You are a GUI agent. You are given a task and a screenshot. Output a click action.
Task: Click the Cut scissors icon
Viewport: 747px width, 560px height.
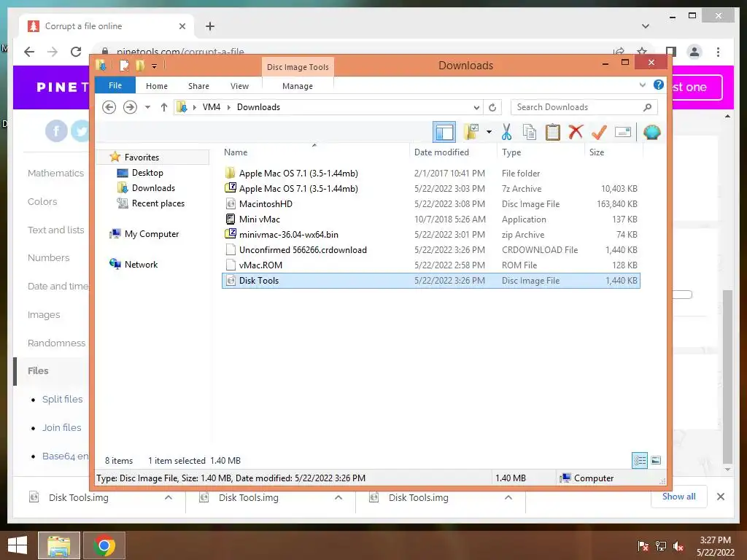click(506, 132)
